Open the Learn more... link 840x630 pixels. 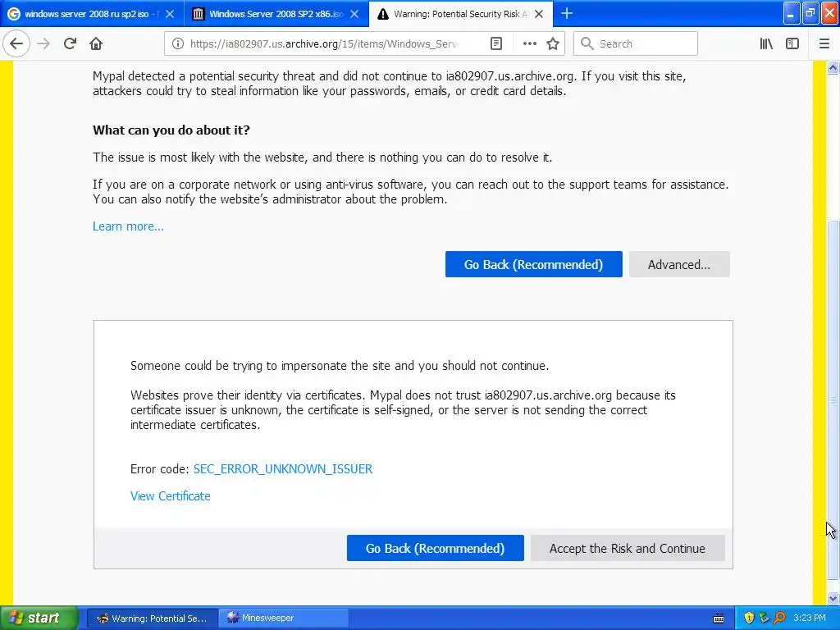[x=128, y=226]
